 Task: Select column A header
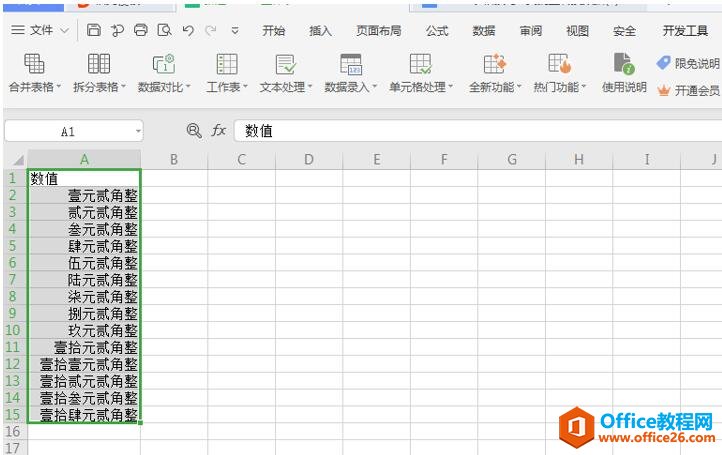pyautogui.click(x=84, y=159)
